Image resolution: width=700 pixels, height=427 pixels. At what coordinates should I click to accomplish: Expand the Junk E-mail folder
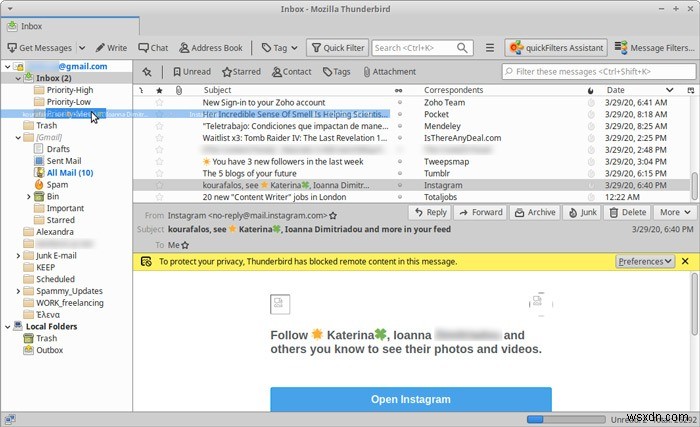tap(18, 255)
